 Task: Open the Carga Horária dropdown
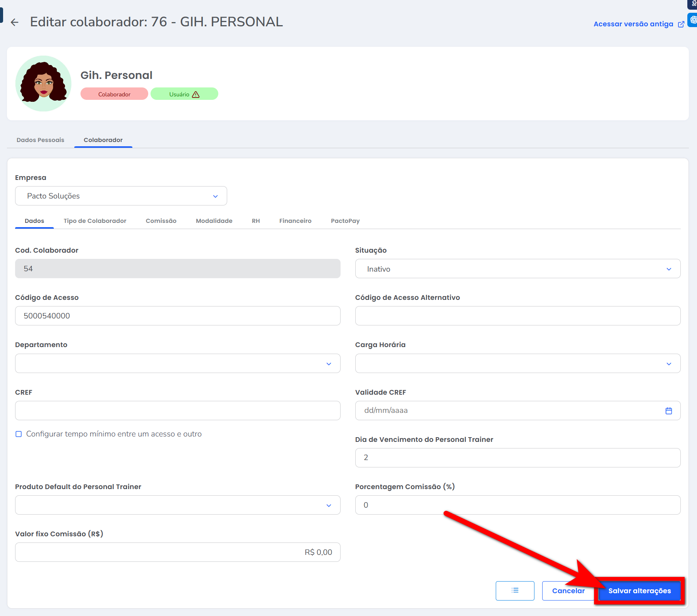(x=517, y=364)
